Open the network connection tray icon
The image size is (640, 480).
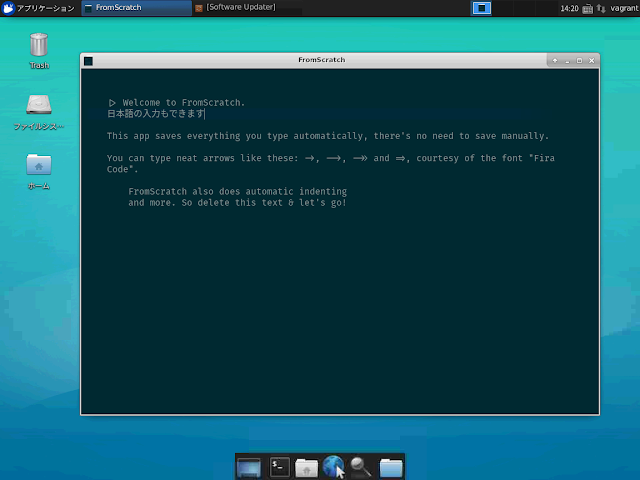600,9
